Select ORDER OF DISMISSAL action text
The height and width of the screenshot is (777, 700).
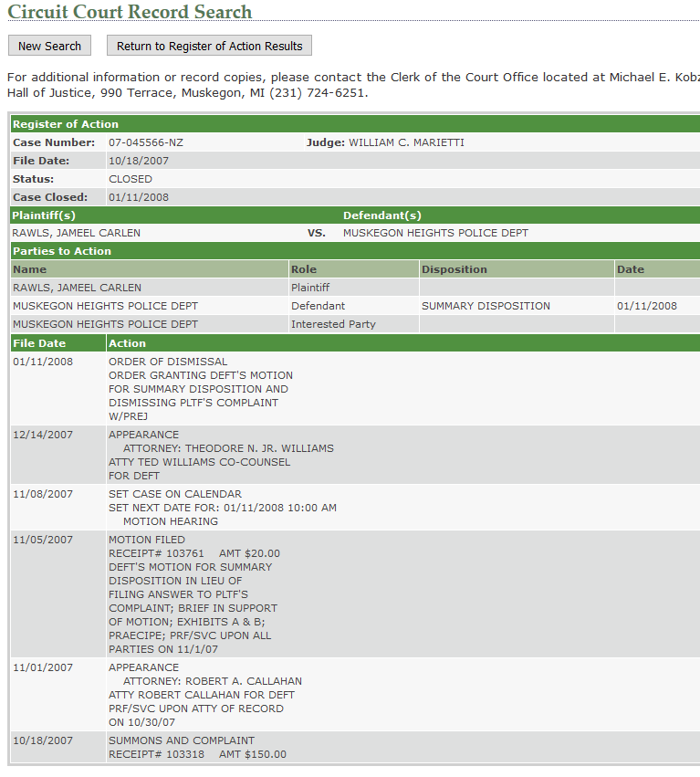click(168, 362)
